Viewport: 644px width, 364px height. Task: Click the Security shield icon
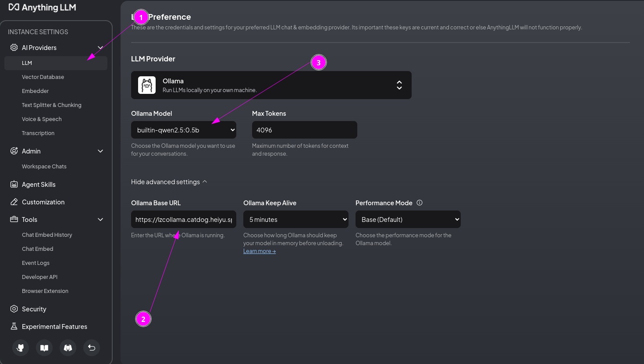tap(14, 309)
